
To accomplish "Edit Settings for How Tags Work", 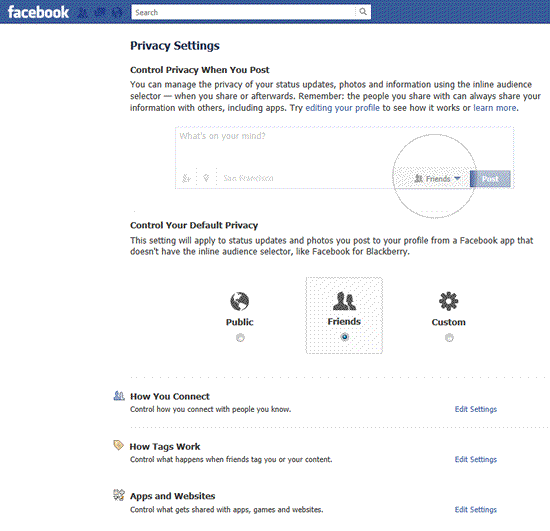I will coord(476,459).
